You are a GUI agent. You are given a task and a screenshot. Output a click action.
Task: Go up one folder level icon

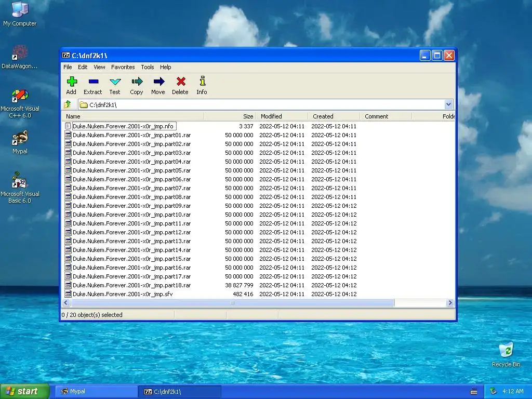pyautogui.click(x=68, y=104)
